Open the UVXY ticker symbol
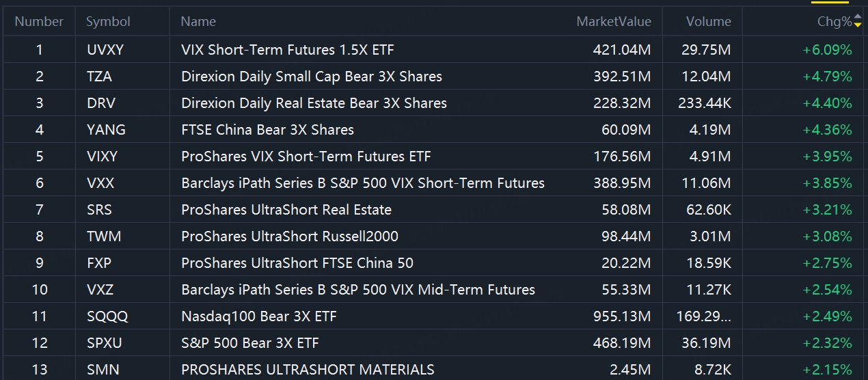868x380 pixels. tap(106, 50)
